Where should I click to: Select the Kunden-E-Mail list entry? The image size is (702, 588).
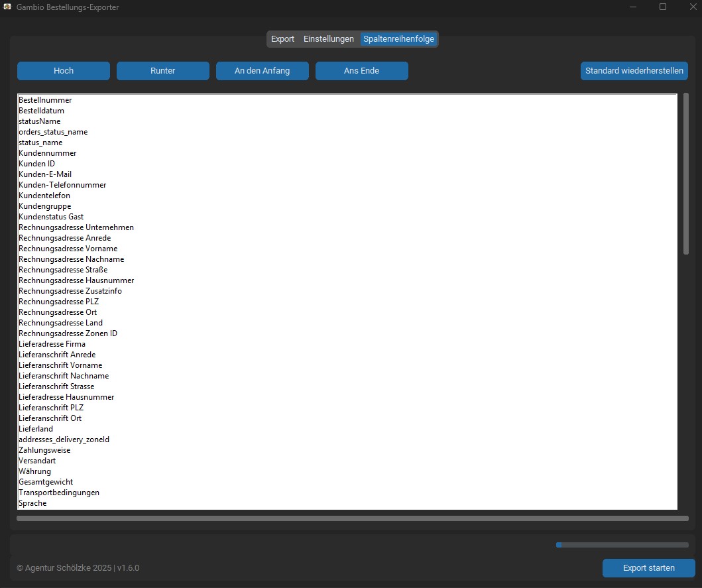pyautogui.click(x=45, y=174)
